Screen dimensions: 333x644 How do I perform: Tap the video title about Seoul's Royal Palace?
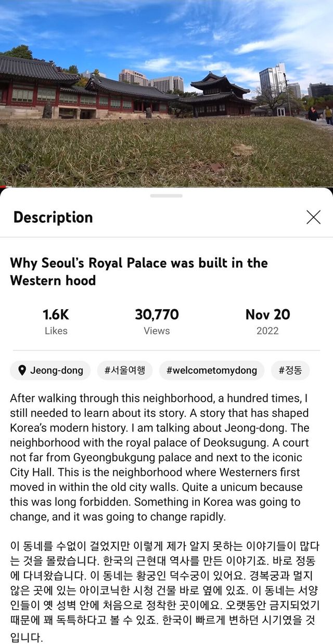139,271
